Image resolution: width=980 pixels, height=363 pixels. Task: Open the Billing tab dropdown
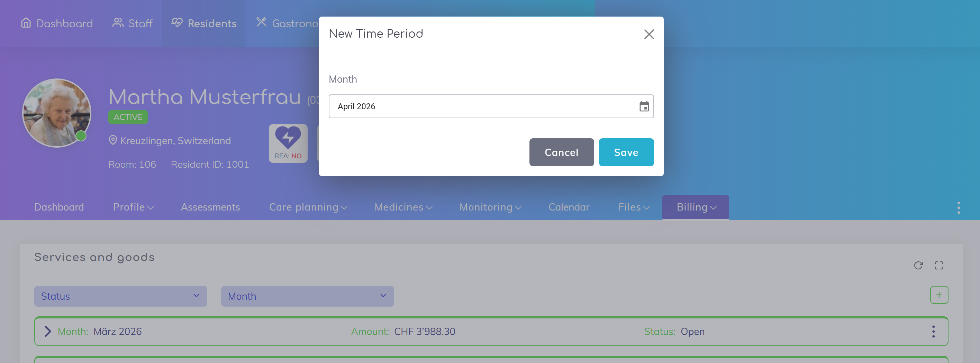[x=696, y=207]
